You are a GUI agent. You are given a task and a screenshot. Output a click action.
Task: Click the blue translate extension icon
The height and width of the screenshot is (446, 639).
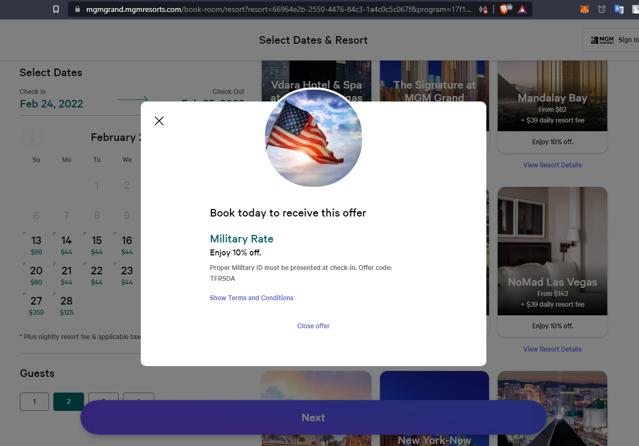click(x=619, y=9)
